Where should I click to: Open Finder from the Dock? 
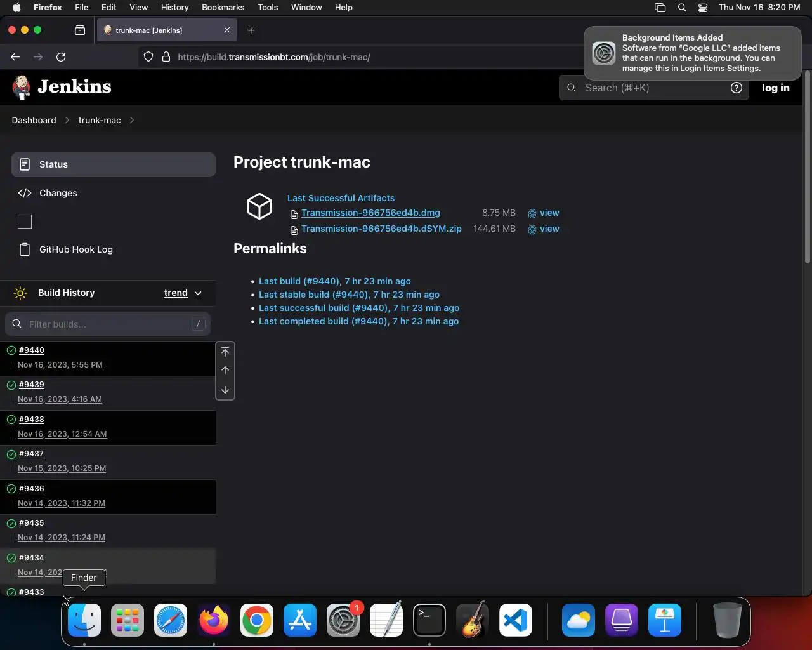84,620
